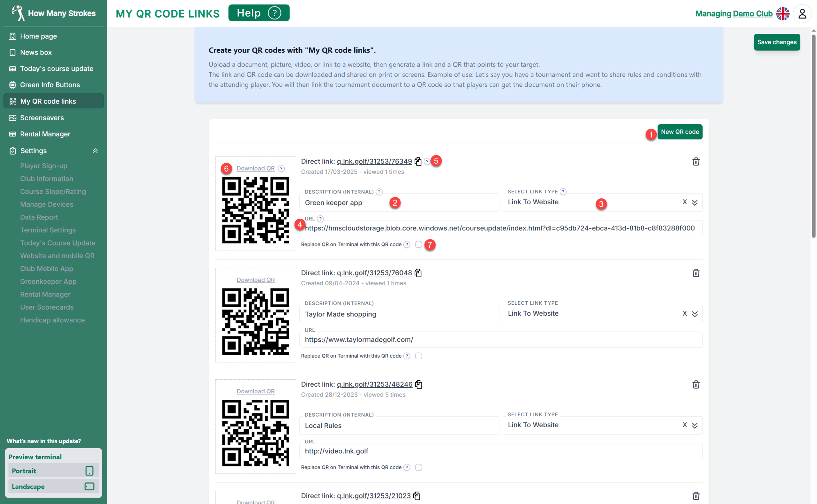The height and width of the screenshot is (504, 817).
Task: Delete the Green keeper app QR code
Action: coord(696,162)
